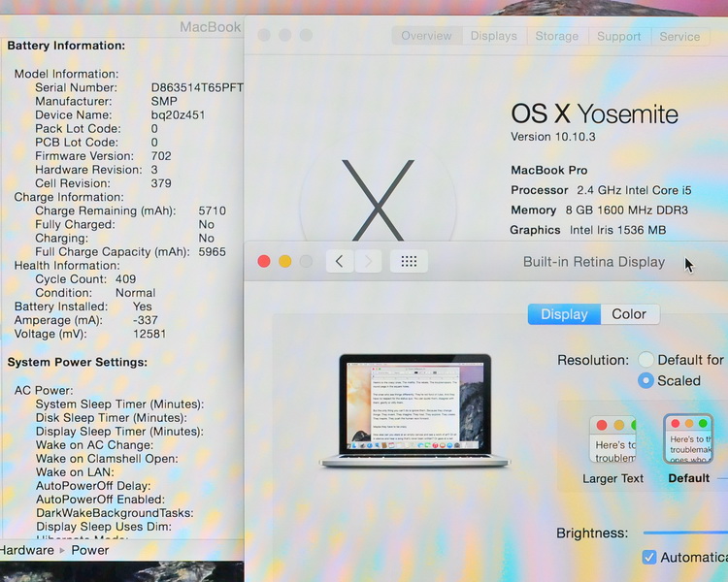Switch to the Display tab
Screen dimensions: 728x582
pos(564,314)
